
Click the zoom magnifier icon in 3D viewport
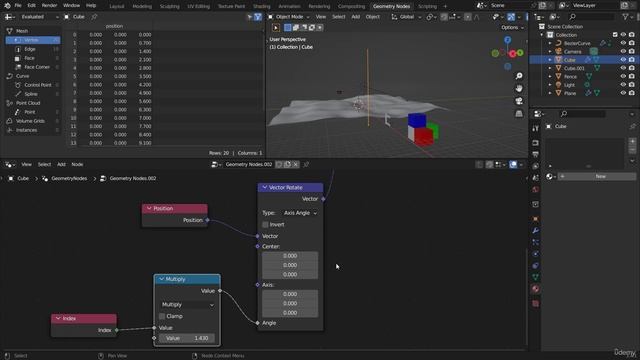tap(519, 76)
